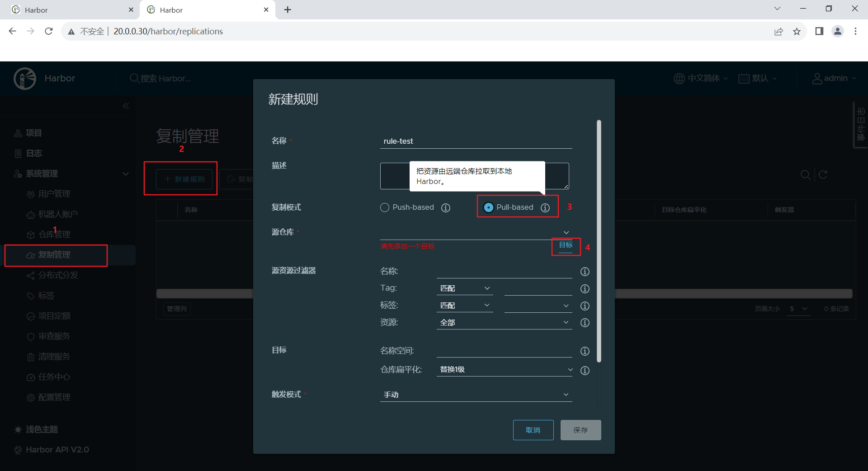Click the not-secure warning icon in address bar
Viewport: 868px width, 471px height.
coord(71,32)
